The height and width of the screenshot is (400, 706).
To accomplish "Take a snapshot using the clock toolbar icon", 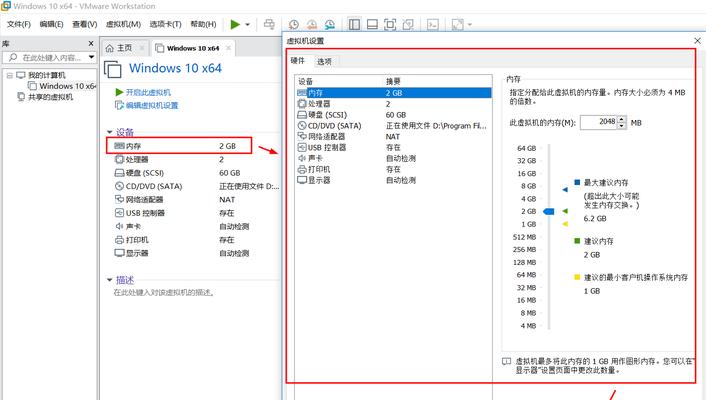I will point(294,24).
